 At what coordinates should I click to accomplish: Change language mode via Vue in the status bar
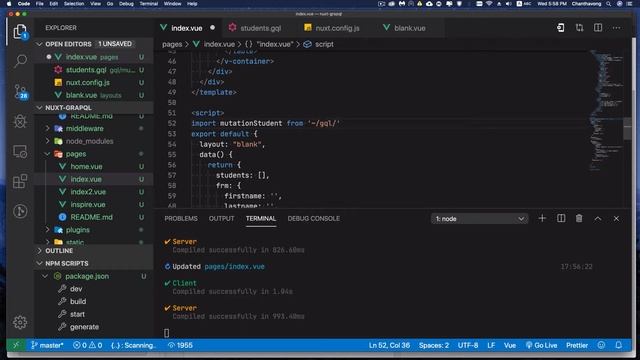(x=510, y=345)
